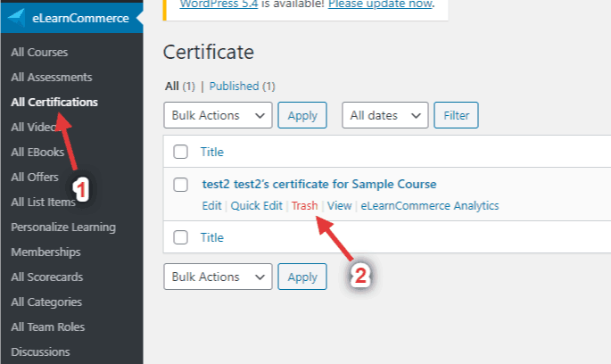Image resolution: width=611 pixels, height=364 pixels.
Task: Open the bottom Bulk Actions dropdown
Action: click(x=218, y=277)
